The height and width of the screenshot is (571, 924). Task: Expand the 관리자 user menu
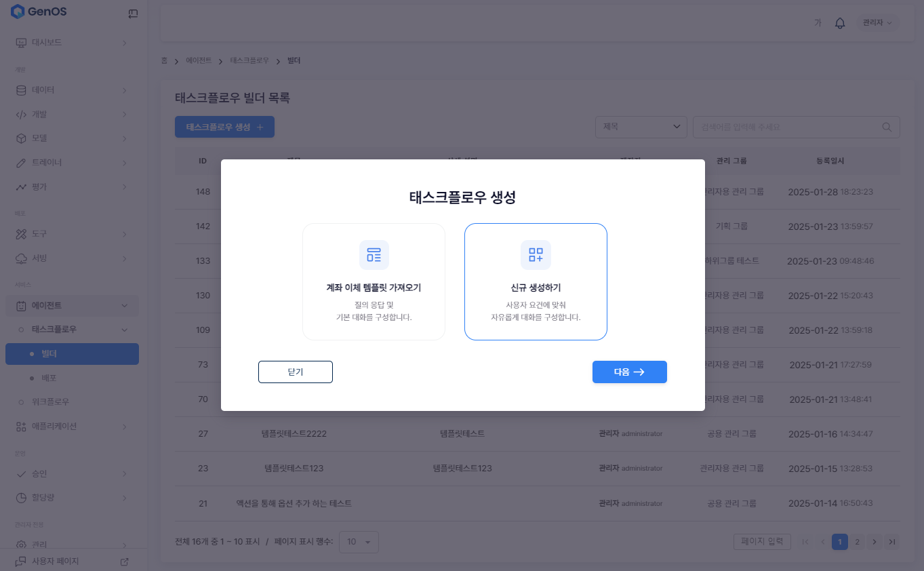(877, 23)
